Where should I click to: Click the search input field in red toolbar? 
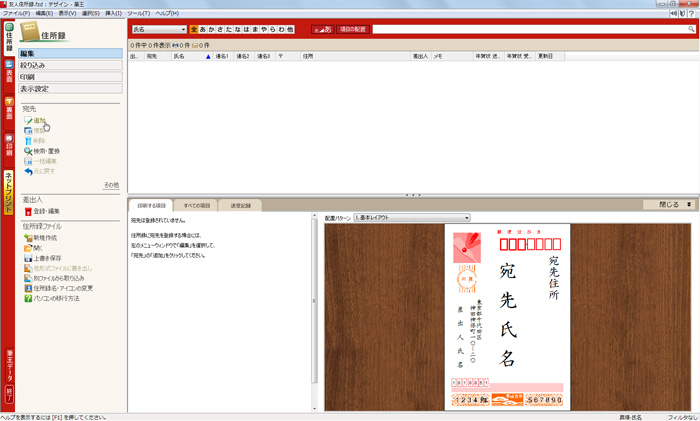pos(530,30)
